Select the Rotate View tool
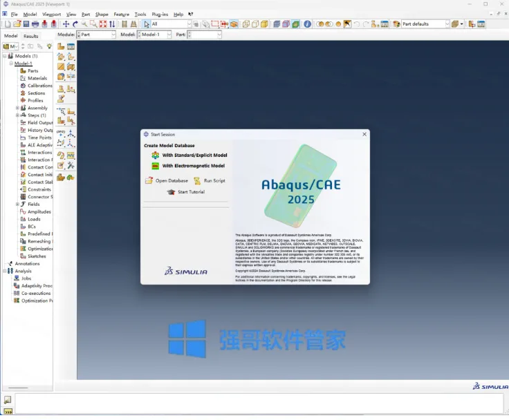This screenshot has height=420, width=509. 75,24
